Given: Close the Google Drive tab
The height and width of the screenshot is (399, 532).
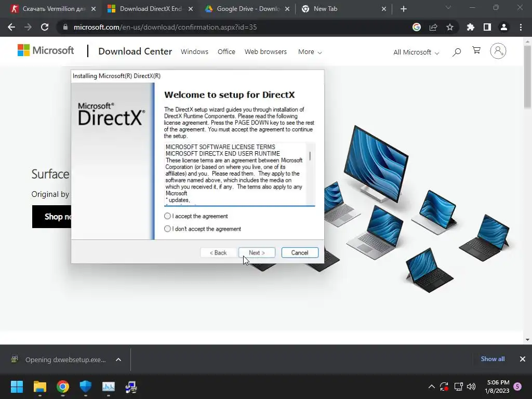Looking at the screenshot, I should click(x=287, y=9).
